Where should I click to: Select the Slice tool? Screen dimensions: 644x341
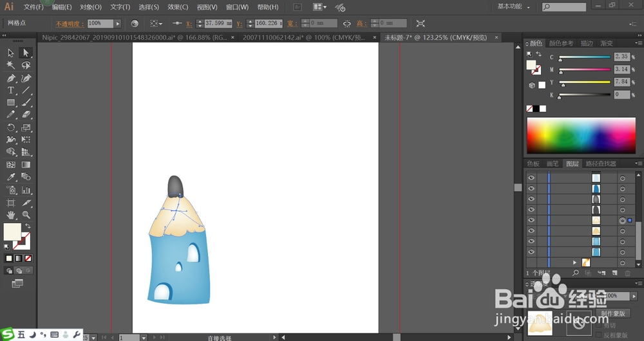26,203
